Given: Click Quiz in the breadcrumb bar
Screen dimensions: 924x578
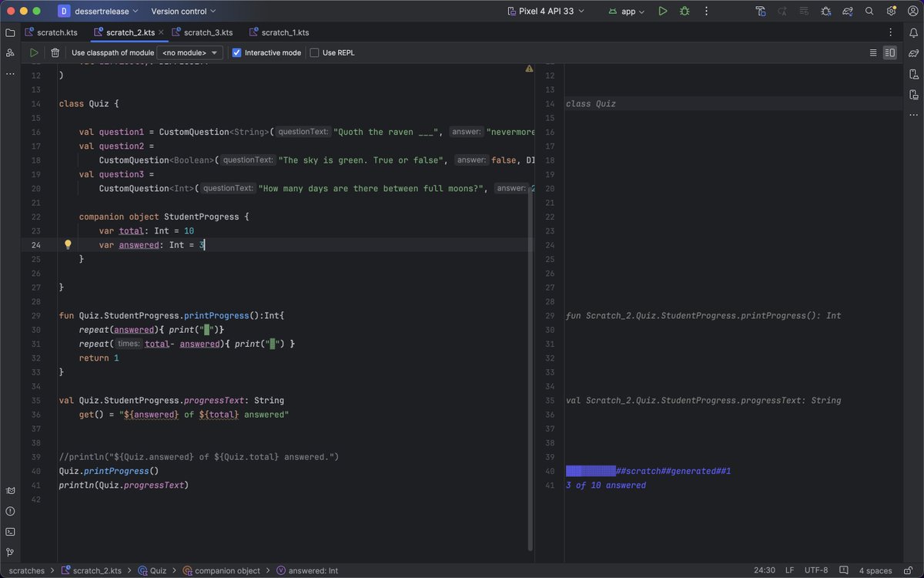Looking at the screenshot, I should tap(152, 571).
